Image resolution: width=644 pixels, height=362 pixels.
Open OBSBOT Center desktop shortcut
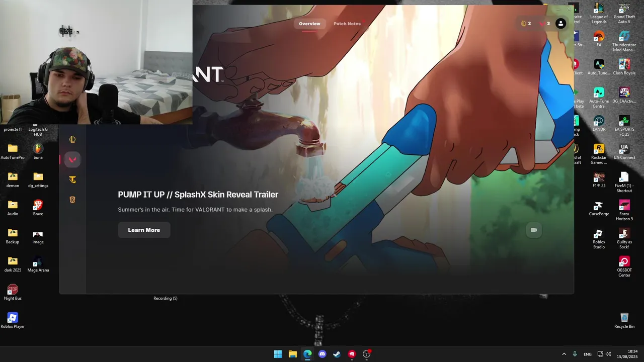pyautogui.click(x=624, y=267)
